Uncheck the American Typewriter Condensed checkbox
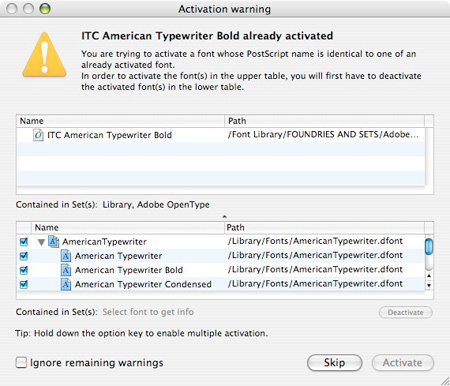This screenshot has height=386, width=450. (24, 284)
